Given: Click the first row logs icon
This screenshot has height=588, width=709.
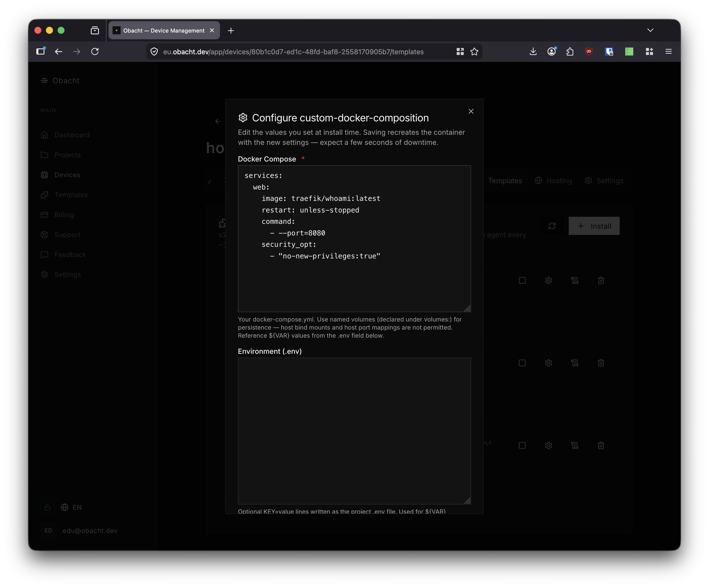Looking at the screenshot, I should [x=575, y=280].
